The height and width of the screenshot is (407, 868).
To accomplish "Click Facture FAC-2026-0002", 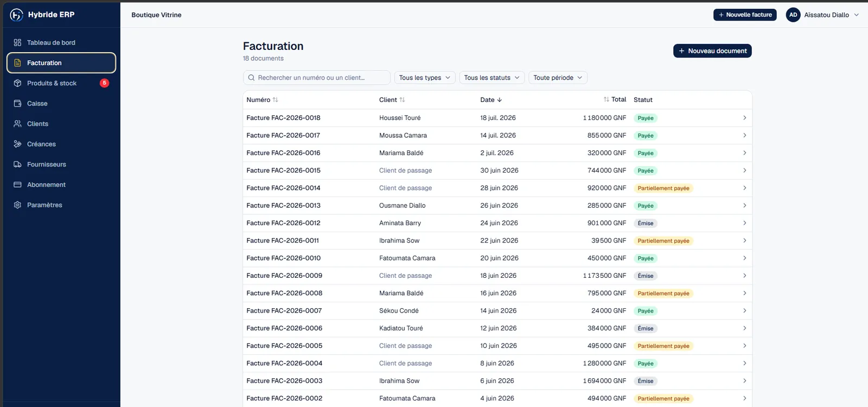I will pos(284,398).
